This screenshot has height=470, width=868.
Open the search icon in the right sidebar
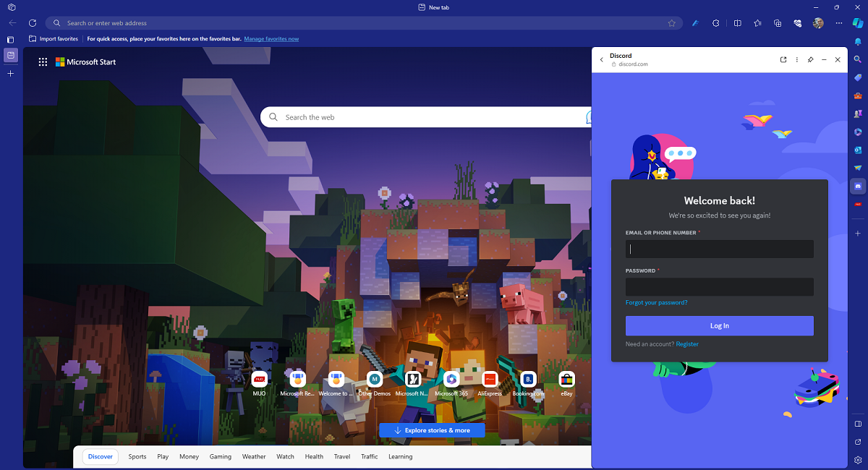coord(857,59)
